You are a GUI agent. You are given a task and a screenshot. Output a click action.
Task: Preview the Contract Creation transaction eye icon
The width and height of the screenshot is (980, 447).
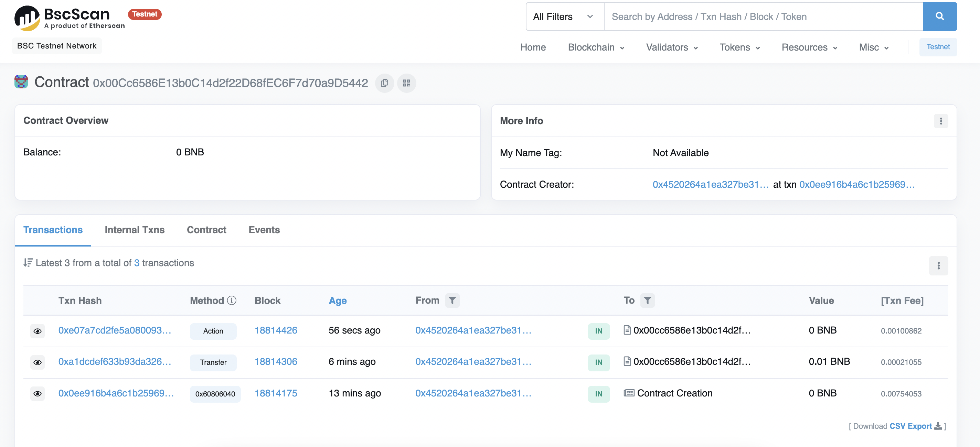pos(37,393)
